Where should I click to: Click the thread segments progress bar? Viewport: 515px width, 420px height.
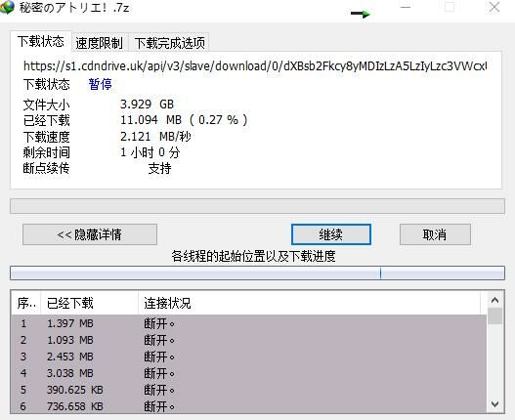pos(258,273)
